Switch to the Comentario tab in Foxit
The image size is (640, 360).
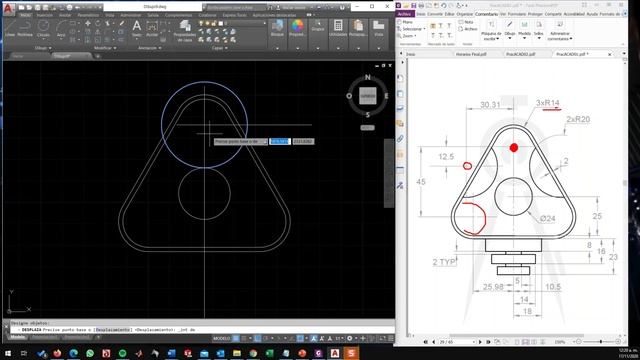pyautogui.click(x=487, y=14)
